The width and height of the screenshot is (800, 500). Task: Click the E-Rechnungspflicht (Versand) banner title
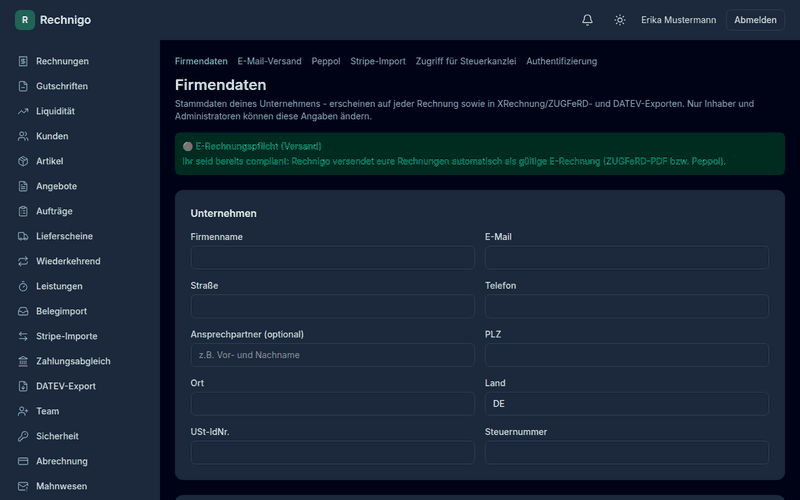(259, 146)
